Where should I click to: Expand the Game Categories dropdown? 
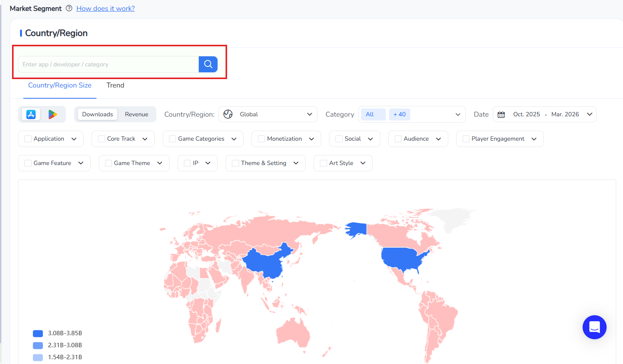[234, 139]
